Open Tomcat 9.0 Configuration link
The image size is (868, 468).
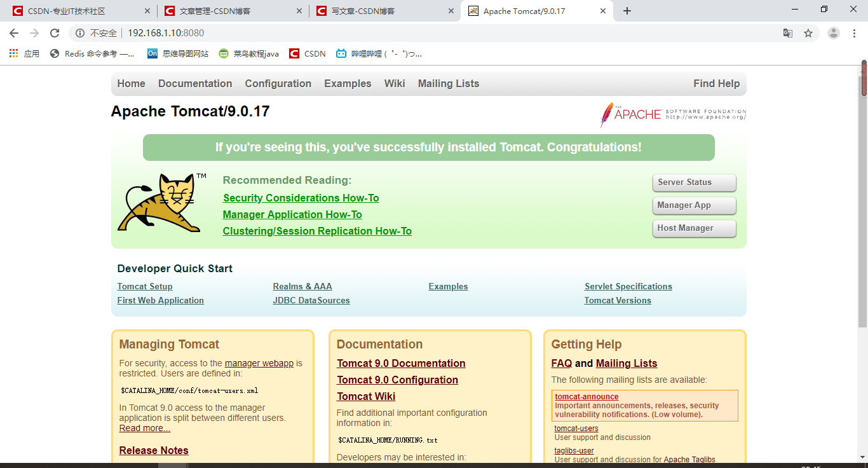pos(397,380)
